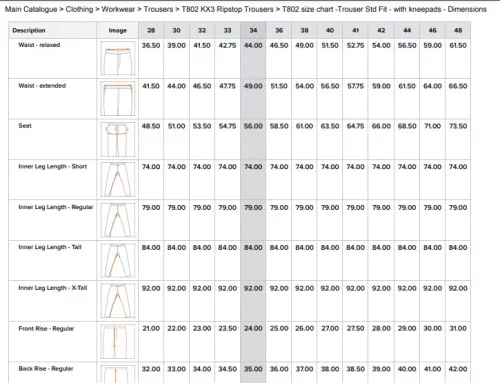Click the Waist - extended row label
The width and height of the screenshot is (500, 383).
42,86
